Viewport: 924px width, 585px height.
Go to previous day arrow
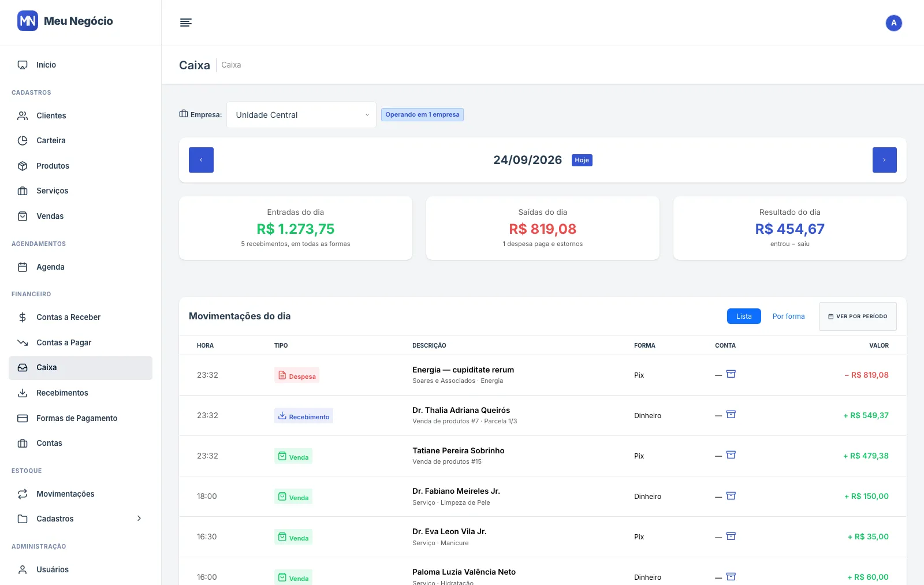pyautogui.click(x=201, y=160)
